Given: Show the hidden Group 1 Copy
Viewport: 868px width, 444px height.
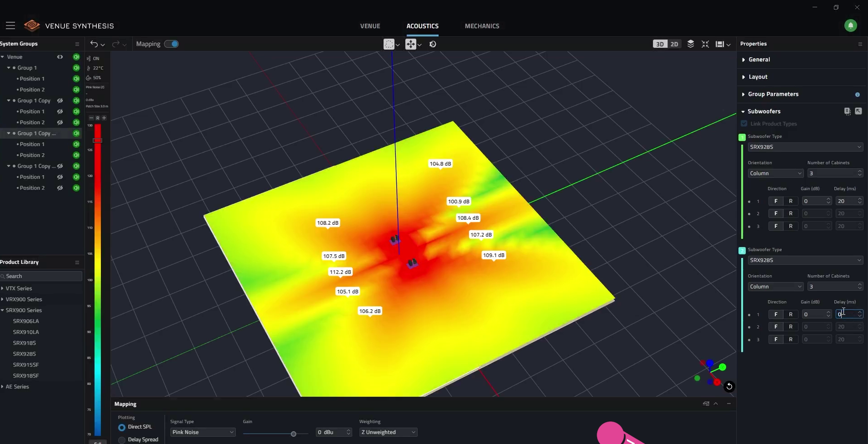Looking at the screenshot, I should coord(60,101).
